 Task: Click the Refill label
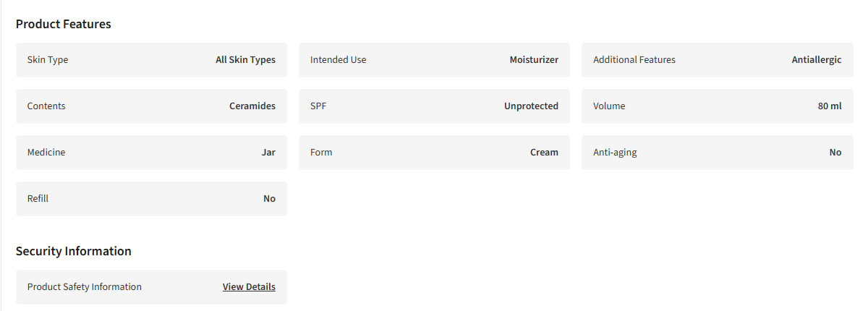coord(38,199)
